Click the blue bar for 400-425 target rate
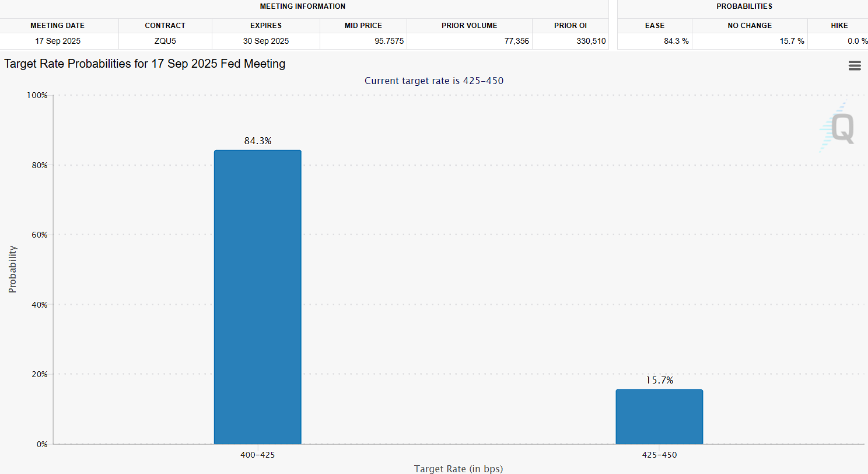This screenshot has width=868, height=474. tap(257, 297)
